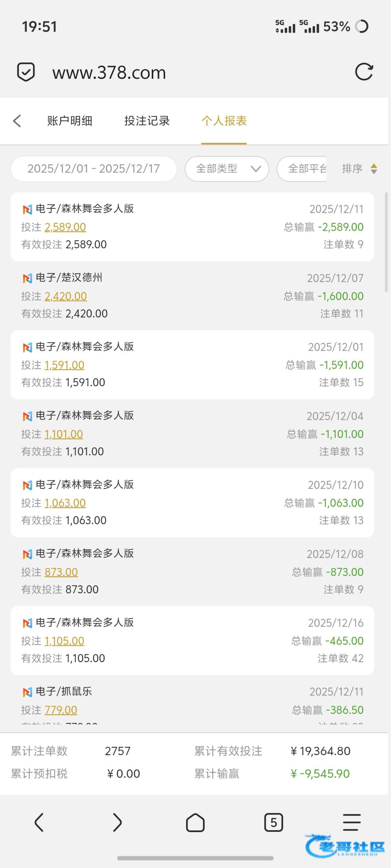The height and width of the screenshot is (868, 391).
Task: Switch to the 账户明细 tab
Action: pyautogui.click(x=70, y=121)
